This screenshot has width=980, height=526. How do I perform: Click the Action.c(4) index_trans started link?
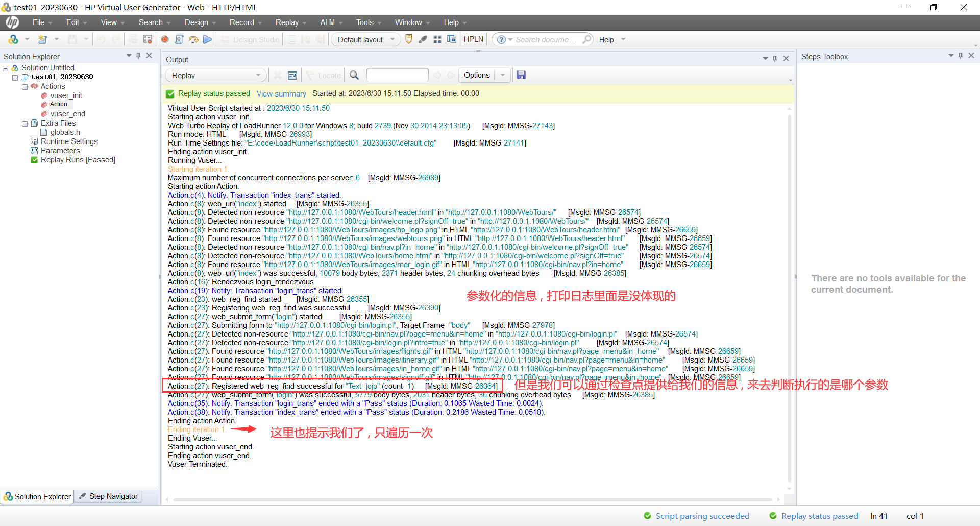[x=254, y=195]
